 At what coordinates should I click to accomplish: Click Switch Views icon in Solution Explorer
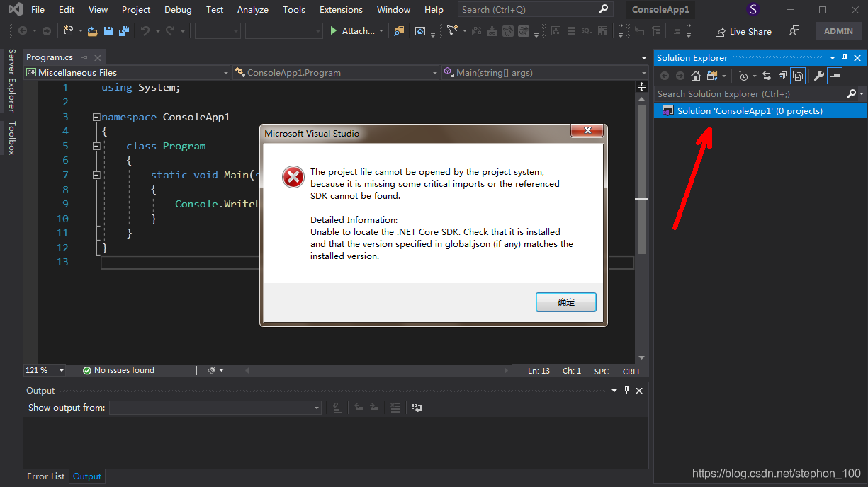click(x=712, y=76)
